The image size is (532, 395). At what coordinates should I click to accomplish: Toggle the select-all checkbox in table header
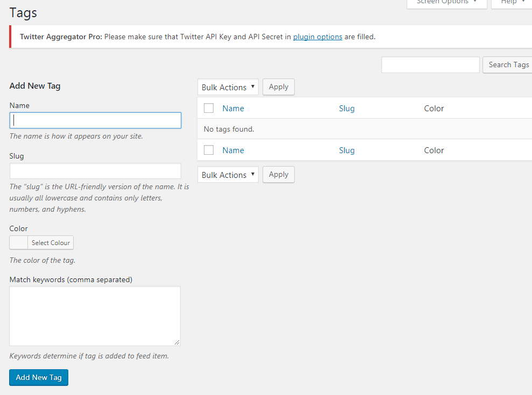(x=209, y=109)
